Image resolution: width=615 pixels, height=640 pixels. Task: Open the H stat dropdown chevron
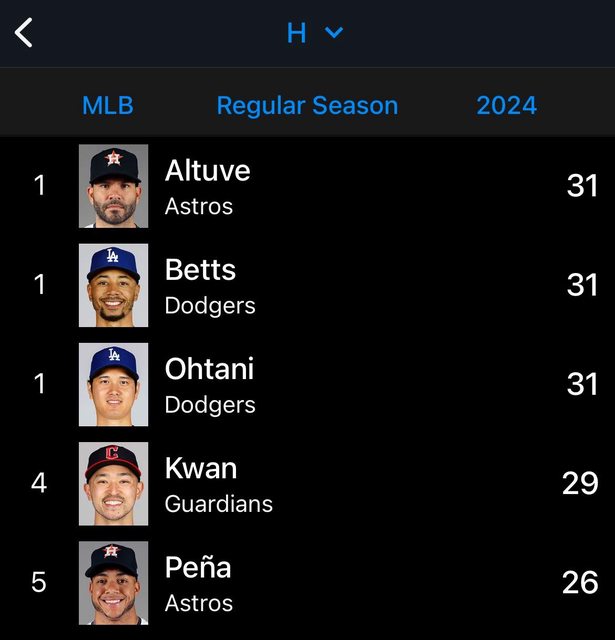[334, 33]
